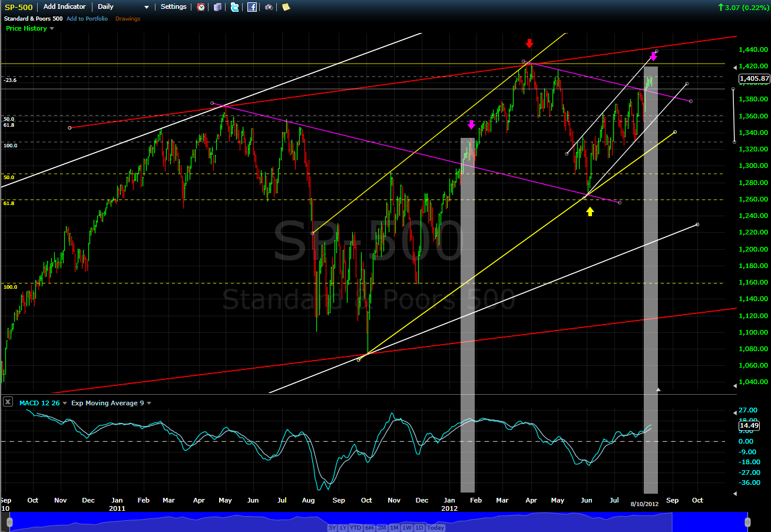Open the Drawings link

click(128, 19)
